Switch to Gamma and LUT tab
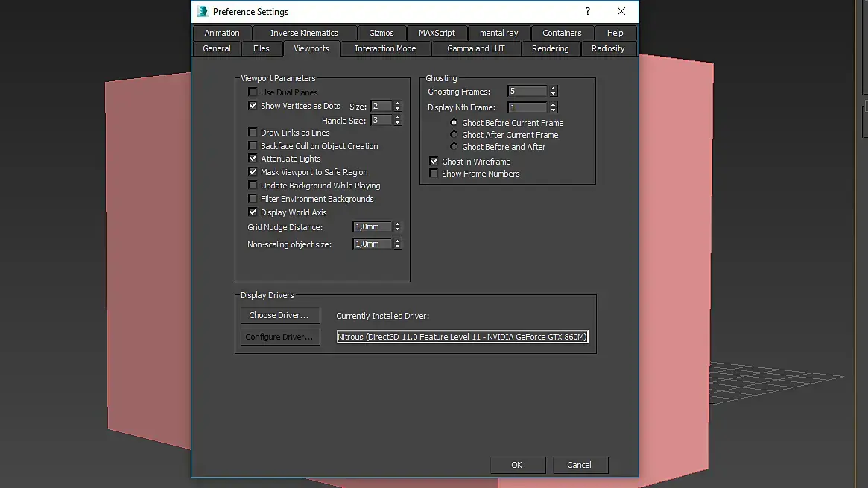This screenshot has height=488, width=868. point(476,48)
